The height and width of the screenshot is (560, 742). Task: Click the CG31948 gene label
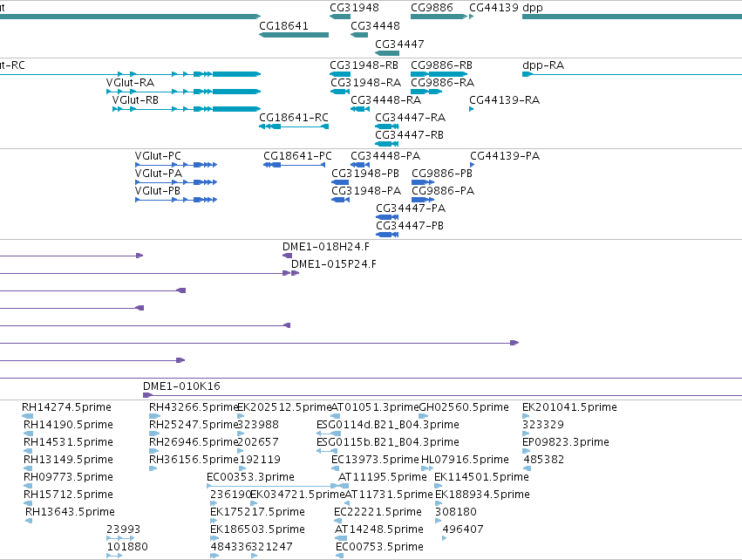coord(354,8)
